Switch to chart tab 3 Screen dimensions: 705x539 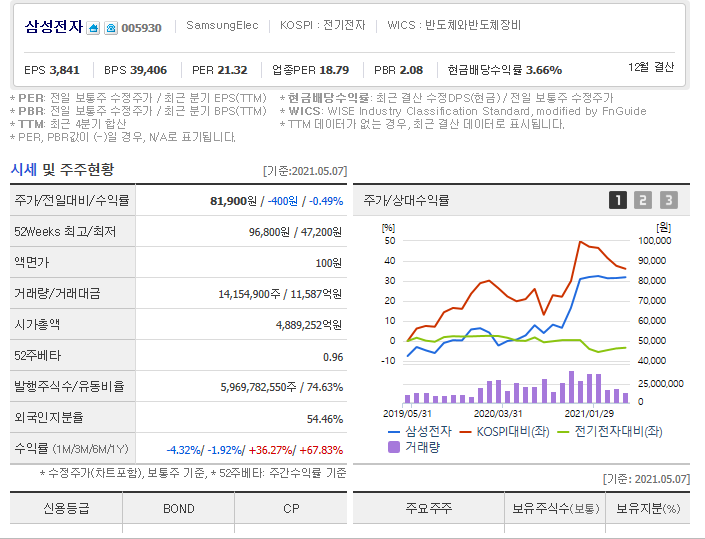(669, 200)
